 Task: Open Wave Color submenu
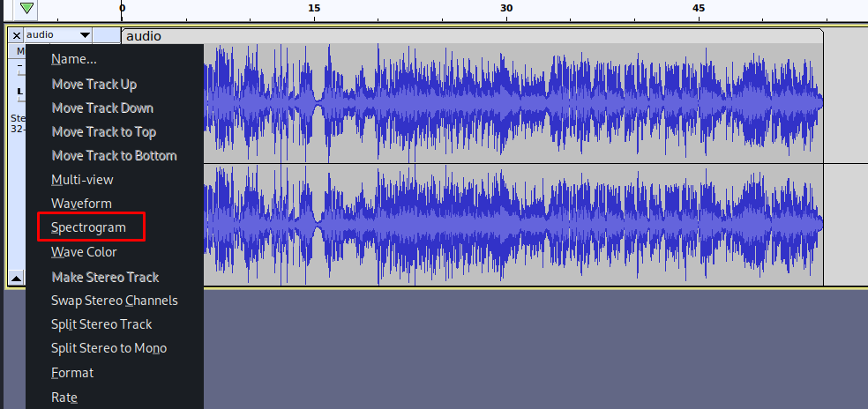click(x=84, y=252)
